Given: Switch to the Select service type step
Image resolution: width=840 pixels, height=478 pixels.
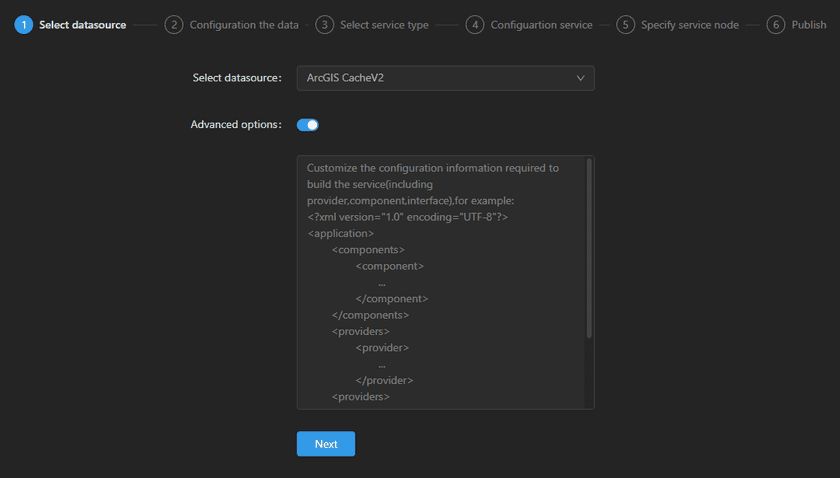Looking at the screenshot, I should pyautogui.click(x=384, y=25).
